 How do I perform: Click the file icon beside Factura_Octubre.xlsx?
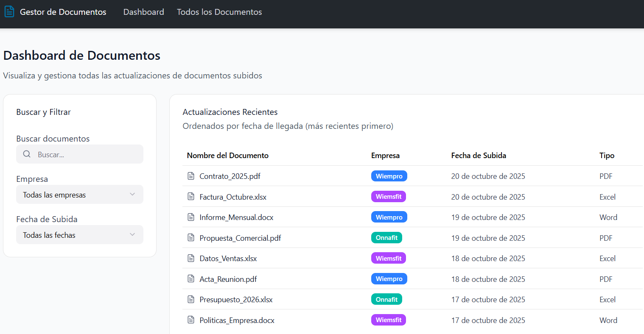coord(191,197)
